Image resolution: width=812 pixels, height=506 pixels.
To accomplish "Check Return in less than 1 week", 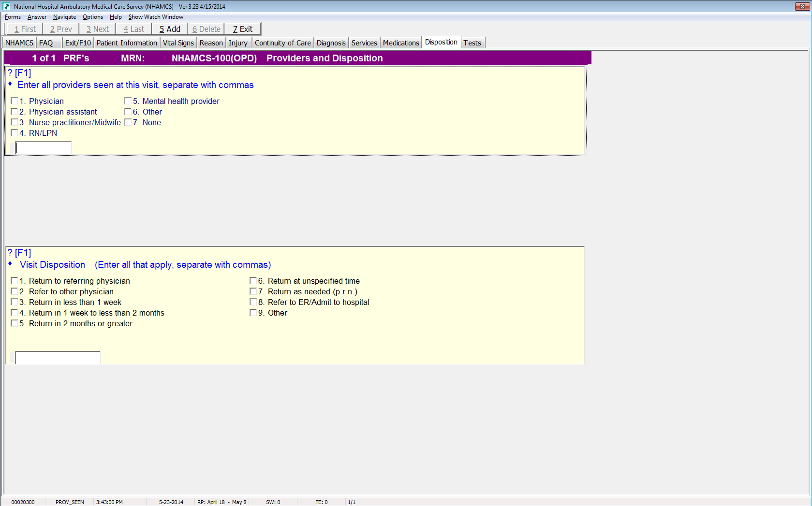I will tap(15, 302).
